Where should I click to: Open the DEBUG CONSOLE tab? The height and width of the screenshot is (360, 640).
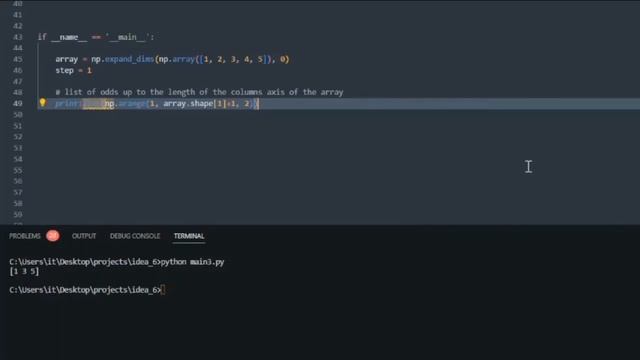135,236
